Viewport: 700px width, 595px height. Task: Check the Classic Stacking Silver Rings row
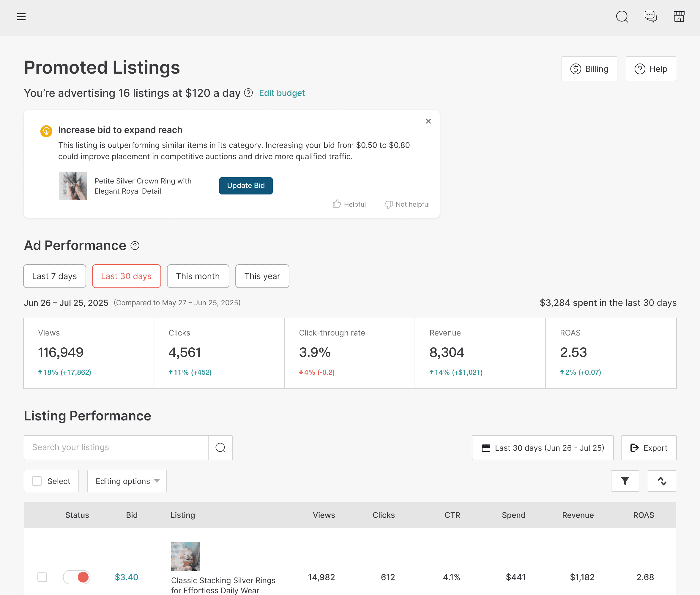42,577
